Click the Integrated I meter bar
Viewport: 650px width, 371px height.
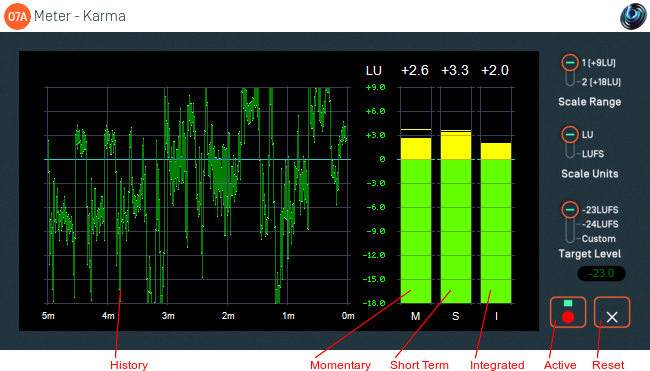click(x=496, y=195)
